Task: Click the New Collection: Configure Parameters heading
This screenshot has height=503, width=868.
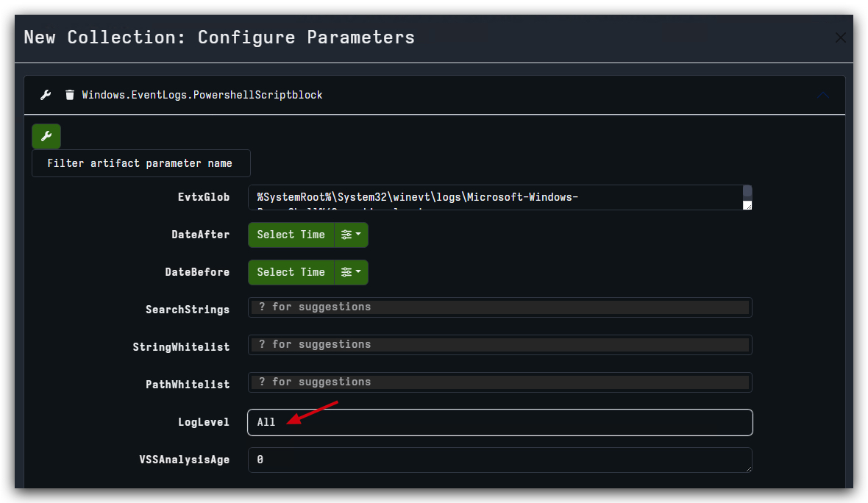Action: click(x=219, y=37)
